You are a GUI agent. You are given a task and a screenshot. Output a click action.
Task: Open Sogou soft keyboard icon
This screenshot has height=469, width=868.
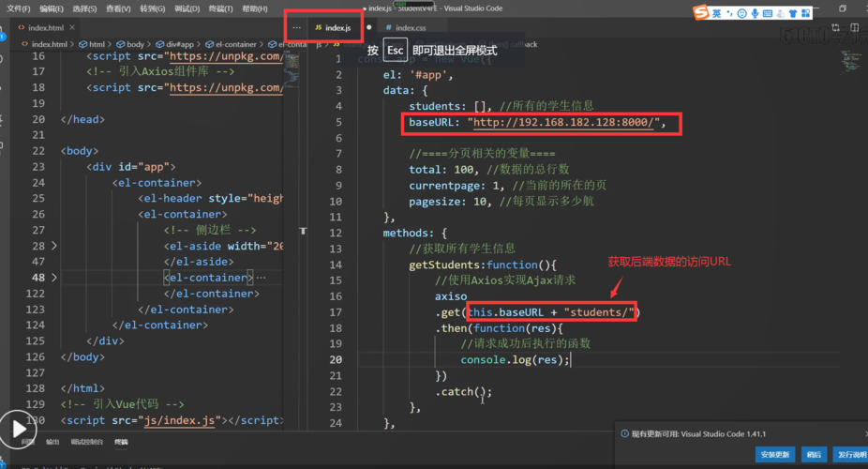click(768, 13)
